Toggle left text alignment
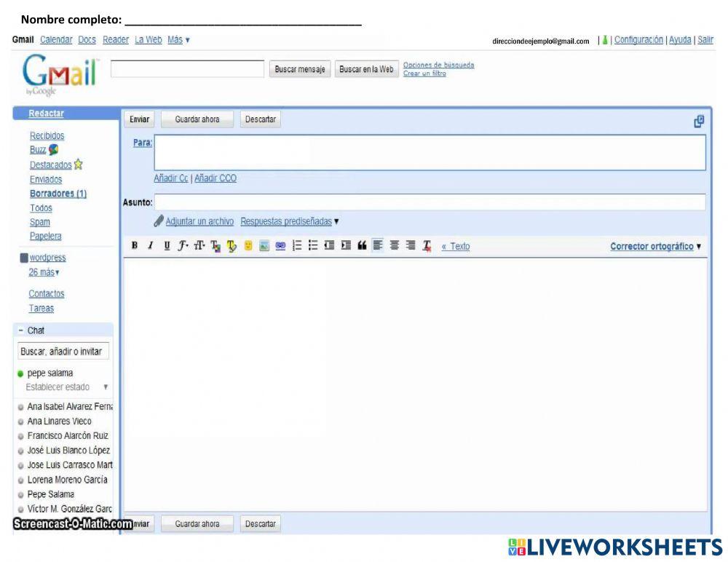Screen dimensions: 728x562 pyautogui.click(x=378, y=247)
